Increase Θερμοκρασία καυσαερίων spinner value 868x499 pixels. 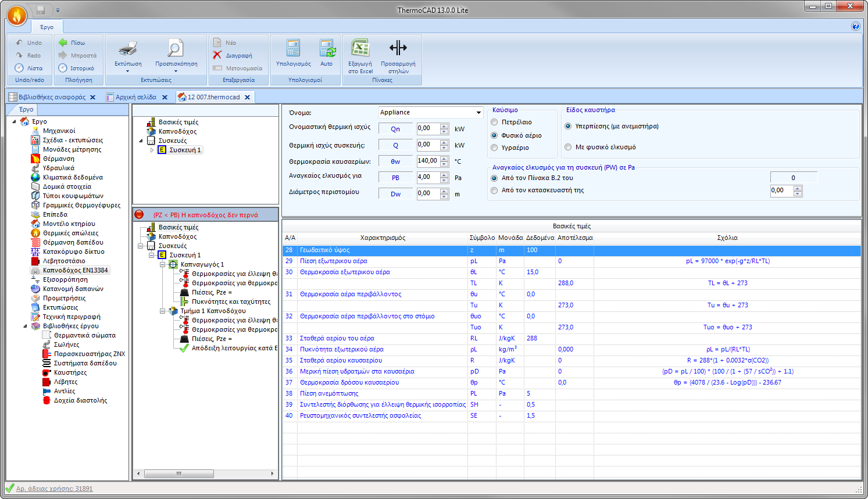click(444, 158)
